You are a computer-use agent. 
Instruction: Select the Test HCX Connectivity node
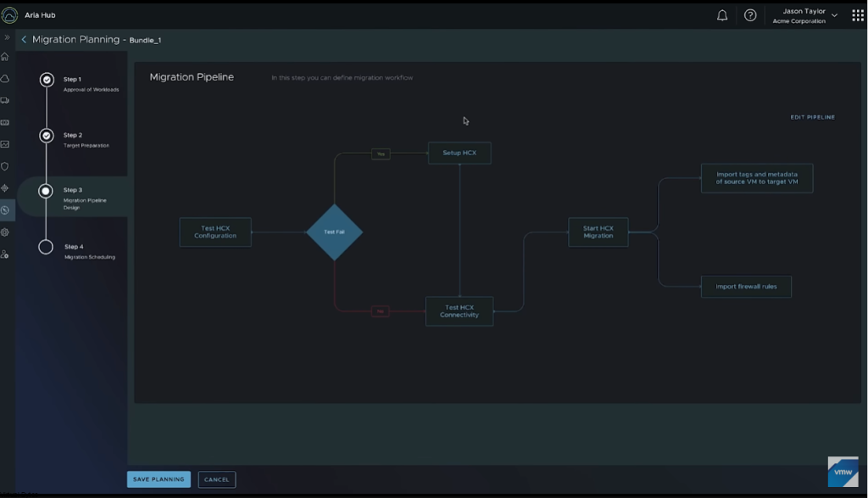tap(459, 311)
